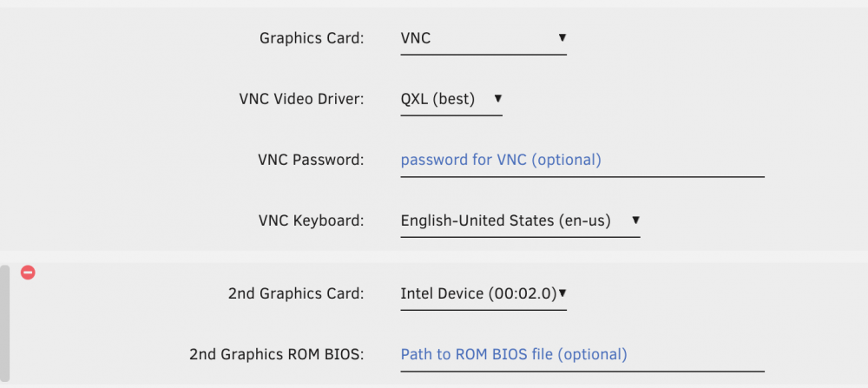Remove the 2nd graphics card with red minus icon
This screenshot has height=388, width=868.
point(28,273)
